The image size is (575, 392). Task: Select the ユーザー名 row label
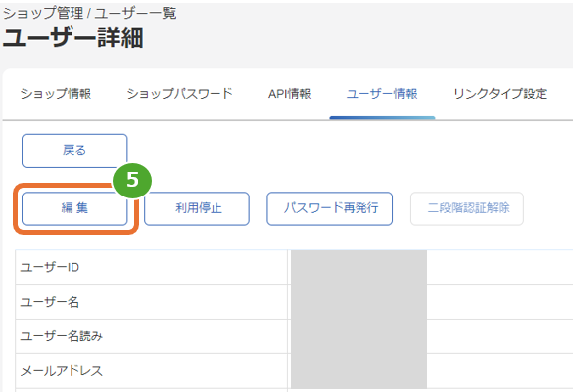click(50, 302)
